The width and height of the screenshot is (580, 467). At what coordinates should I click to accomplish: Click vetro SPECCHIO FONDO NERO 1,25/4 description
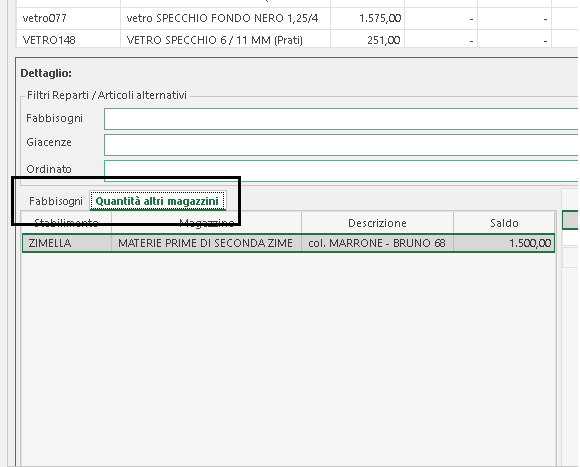222,18
